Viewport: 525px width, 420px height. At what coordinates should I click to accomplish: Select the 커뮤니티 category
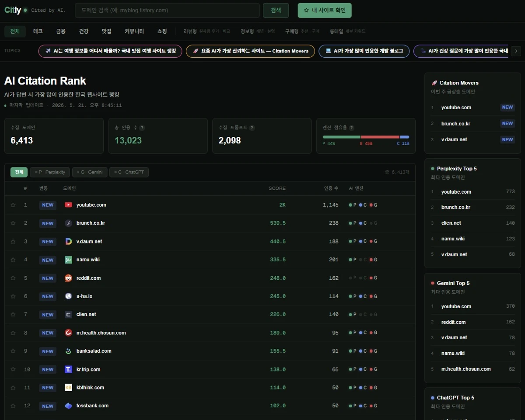pos(134,31)
